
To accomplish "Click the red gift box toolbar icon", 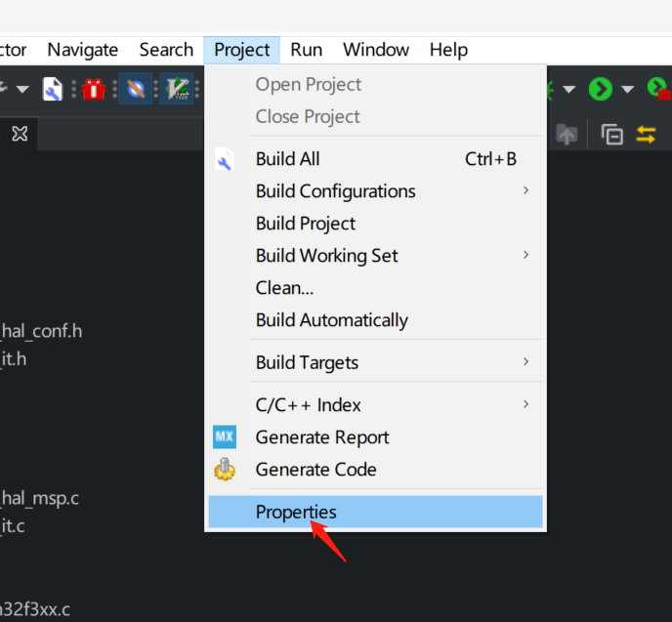I will pos(94,89).
